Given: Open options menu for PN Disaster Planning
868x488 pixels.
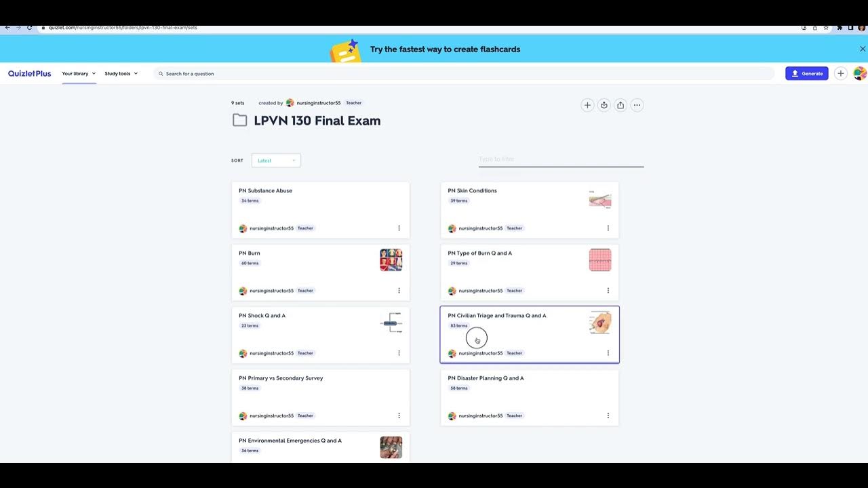Looking at the screenshot, I should pyautogui.click(x=608, y=415).
